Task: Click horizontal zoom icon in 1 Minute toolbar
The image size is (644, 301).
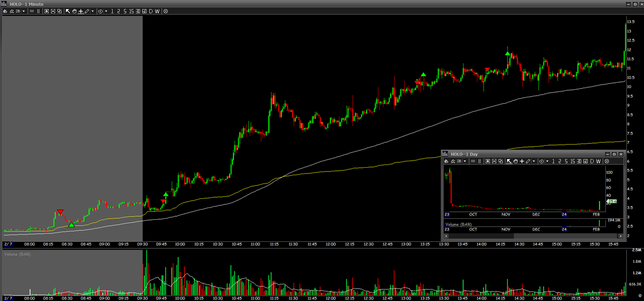Action: (x=53, y=11)
